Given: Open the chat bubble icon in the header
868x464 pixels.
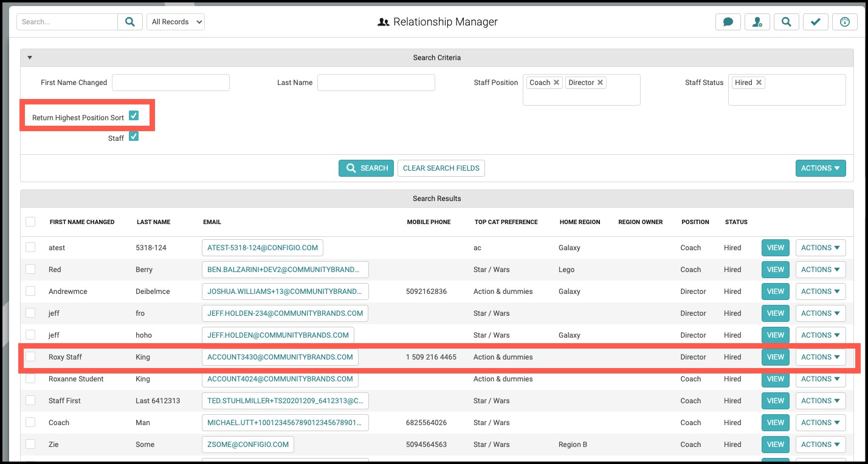Looking at the screenshot, I should coord(728,22).
